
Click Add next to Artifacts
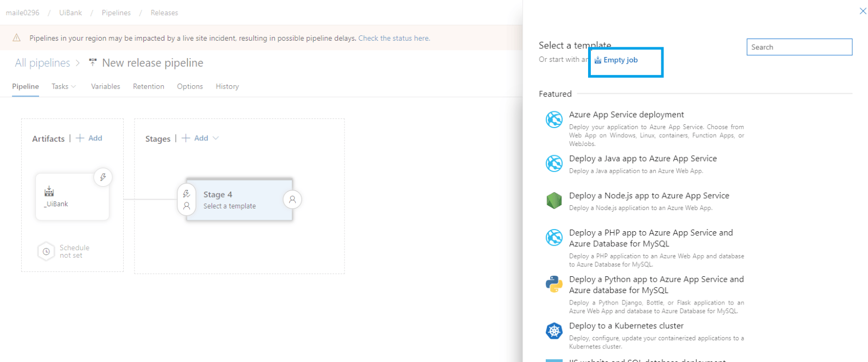(89, 138)
